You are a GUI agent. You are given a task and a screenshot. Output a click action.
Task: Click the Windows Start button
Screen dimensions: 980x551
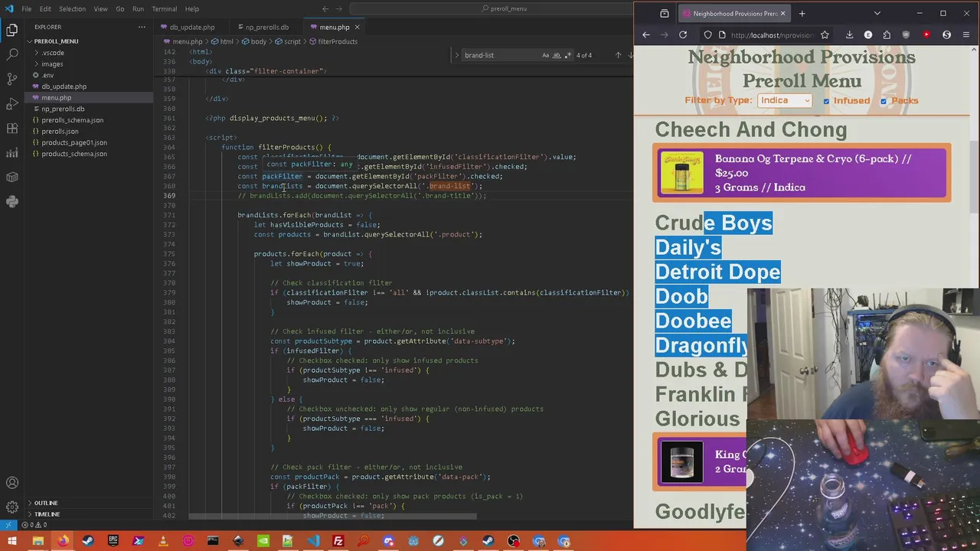click(x=12, y=542)
